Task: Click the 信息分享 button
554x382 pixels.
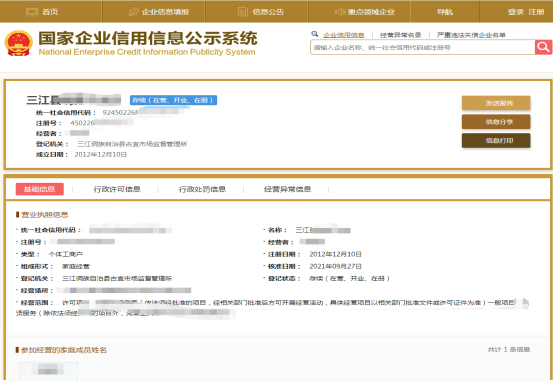Action: point(496,122)
